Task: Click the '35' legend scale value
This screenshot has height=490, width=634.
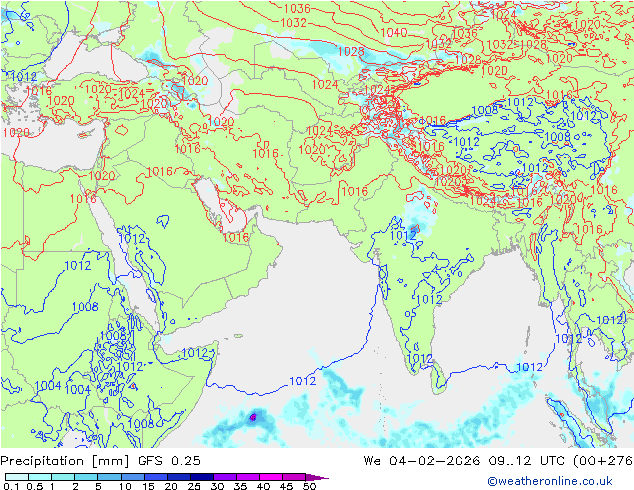Action: click(240, 486)
